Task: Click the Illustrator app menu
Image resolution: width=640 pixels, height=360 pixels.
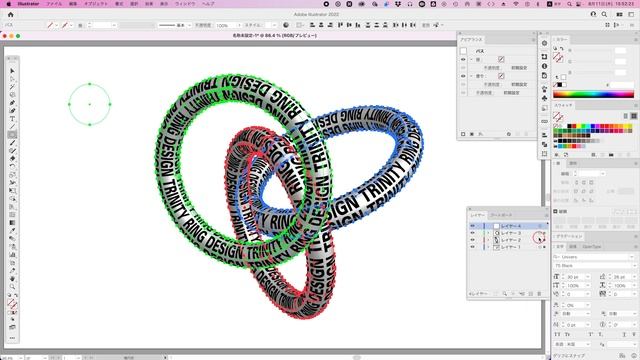Action: pos(28,4)
